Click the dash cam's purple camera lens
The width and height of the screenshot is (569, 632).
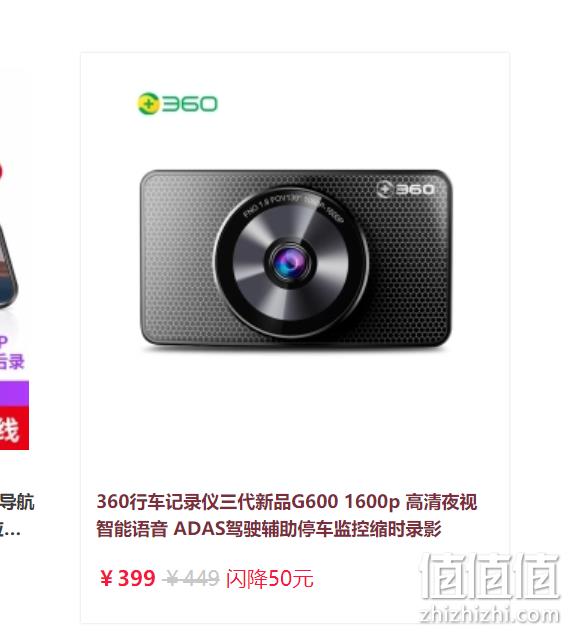[290, 263]
